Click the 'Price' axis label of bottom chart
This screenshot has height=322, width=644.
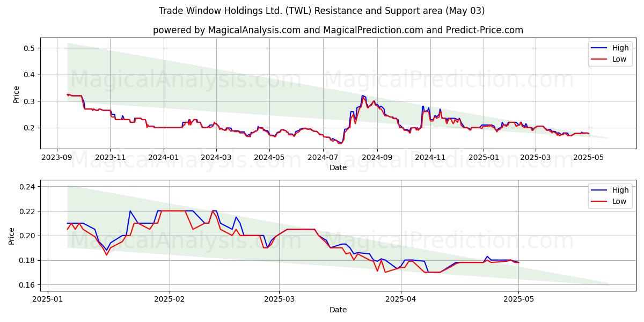tap(12, 236)
